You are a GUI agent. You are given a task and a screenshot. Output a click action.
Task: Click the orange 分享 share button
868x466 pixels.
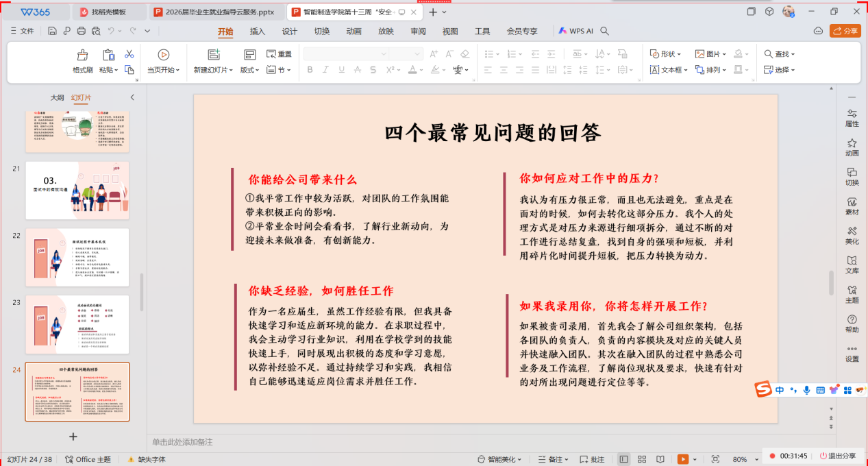tap(845, 31)
